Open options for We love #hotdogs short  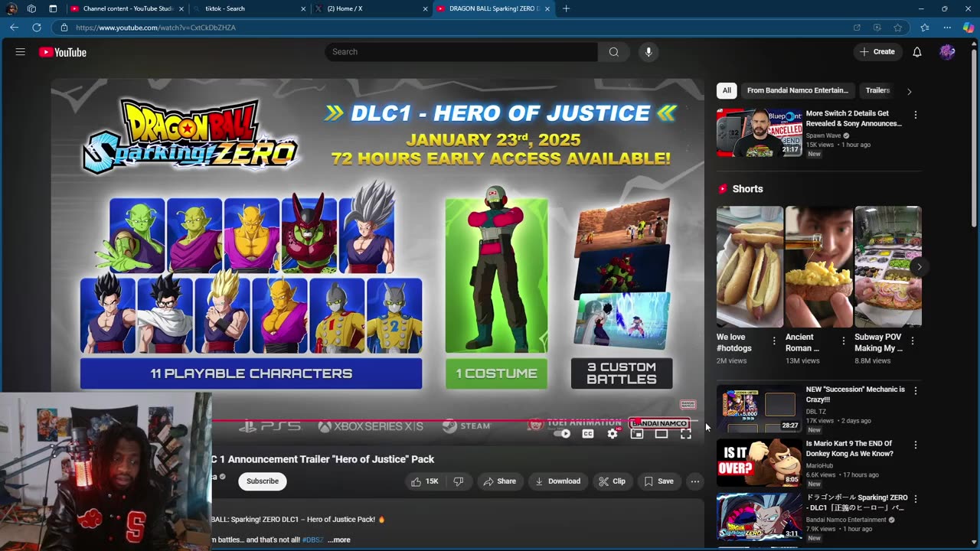click(774, 341)
